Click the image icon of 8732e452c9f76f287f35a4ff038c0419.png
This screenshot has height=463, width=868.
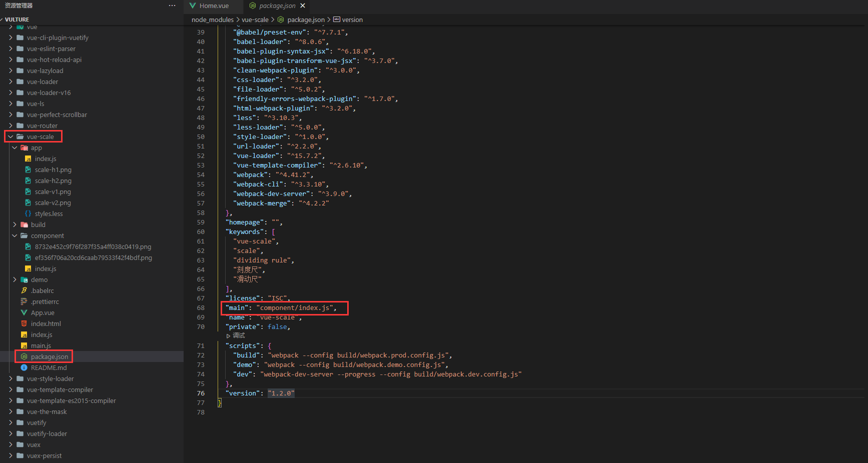(28, 246)
